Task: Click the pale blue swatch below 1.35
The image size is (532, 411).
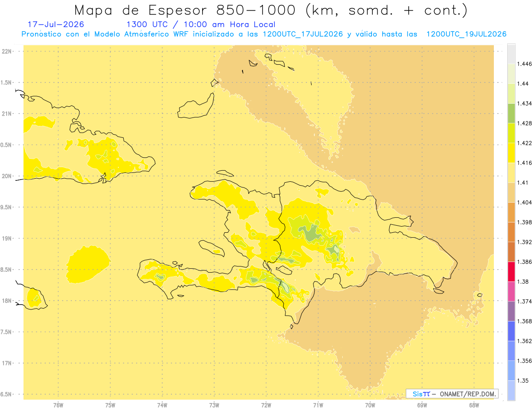Action: click(x=511, y=390)
